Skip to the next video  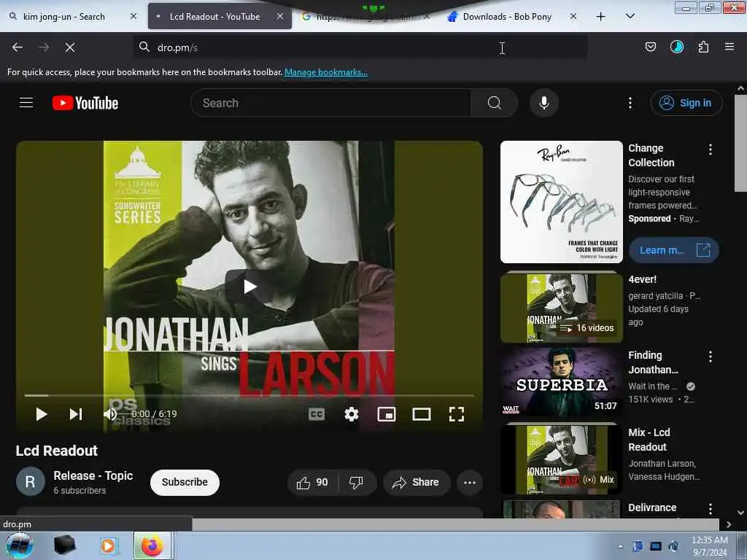76,414
